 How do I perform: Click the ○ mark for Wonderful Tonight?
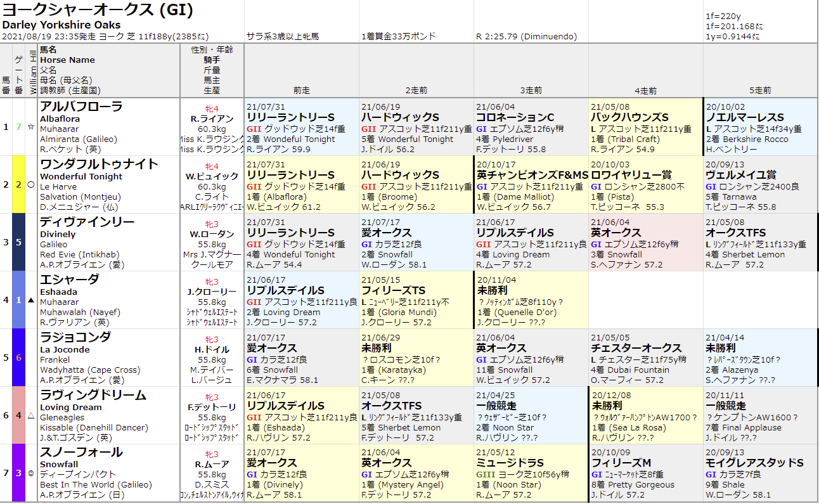[x=31, y=184]
